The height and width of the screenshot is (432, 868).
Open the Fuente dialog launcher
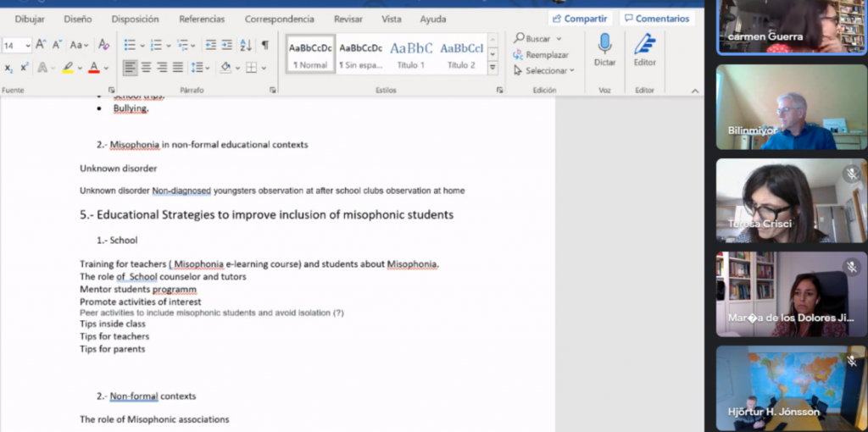[111, 90]
